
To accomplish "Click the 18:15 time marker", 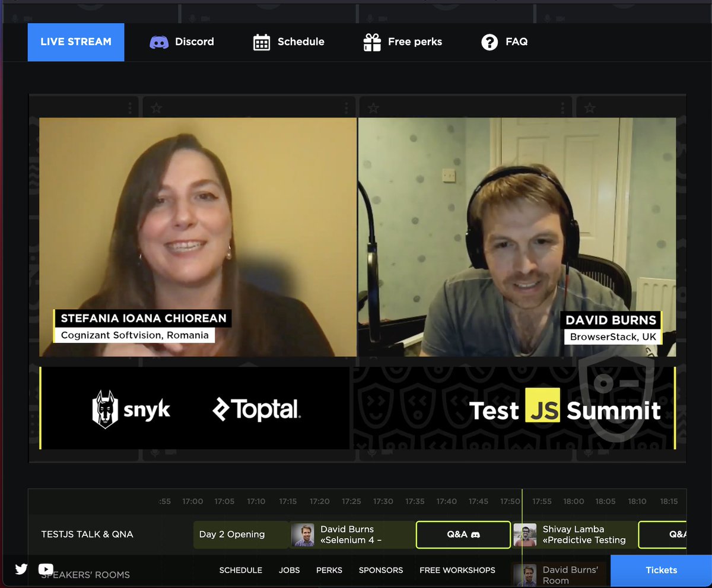I will click(669, 501).
